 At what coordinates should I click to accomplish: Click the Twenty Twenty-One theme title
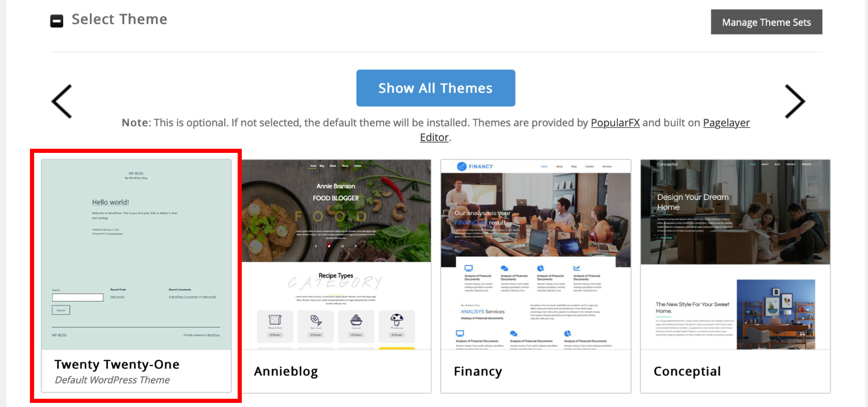117,364
